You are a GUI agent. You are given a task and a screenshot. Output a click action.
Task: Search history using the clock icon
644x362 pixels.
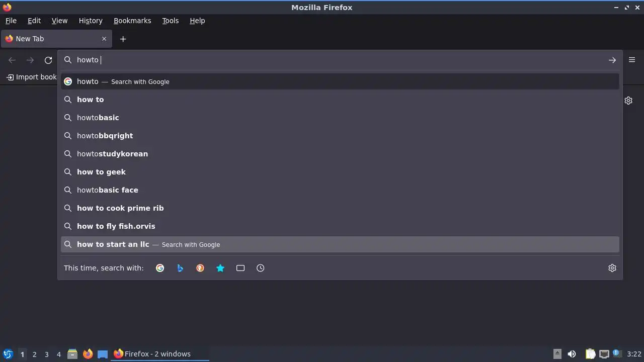(x=261, y=268)
